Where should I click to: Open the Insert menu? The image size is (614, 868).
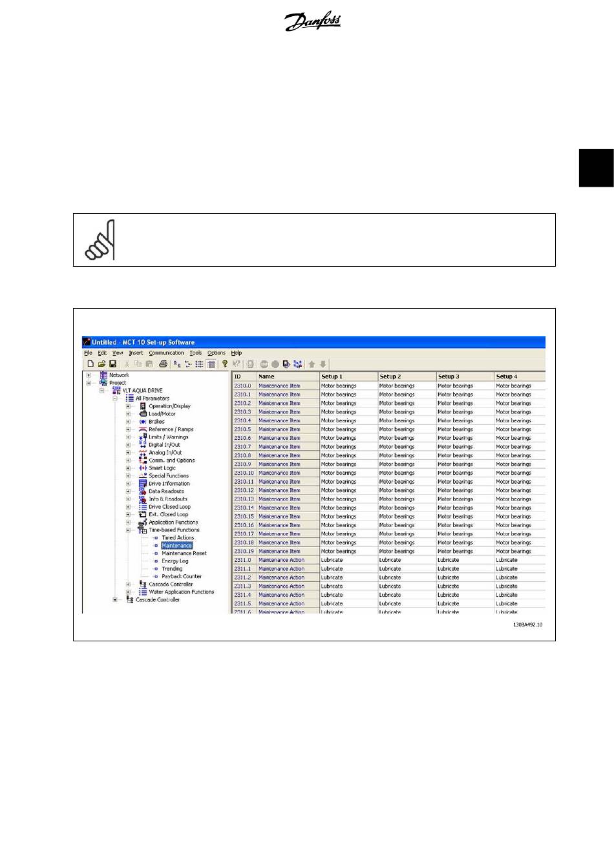(x=136, y=353)
